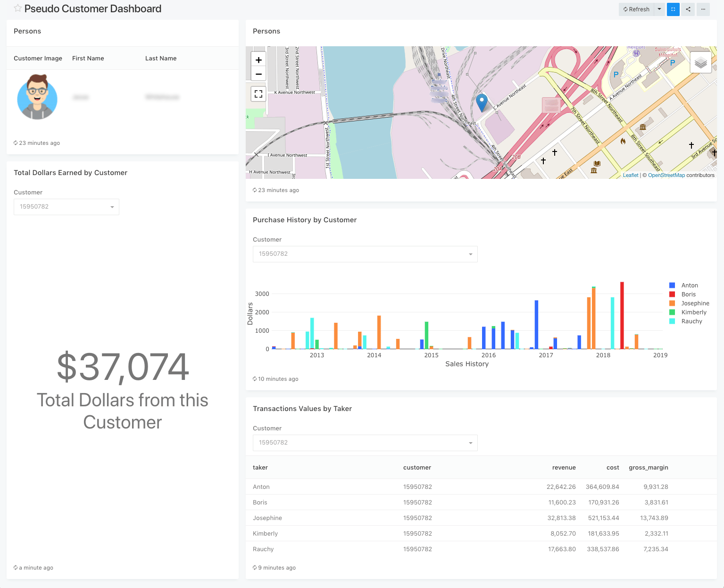Click the Refresh button
724x588 pixels.
click(636, 9)
